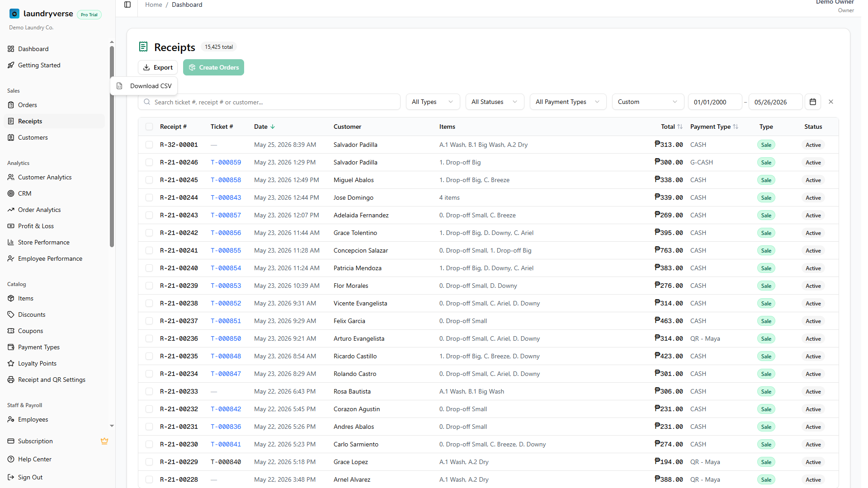Open ticket link T-000842
868x488 pixels.
(226, 409)
